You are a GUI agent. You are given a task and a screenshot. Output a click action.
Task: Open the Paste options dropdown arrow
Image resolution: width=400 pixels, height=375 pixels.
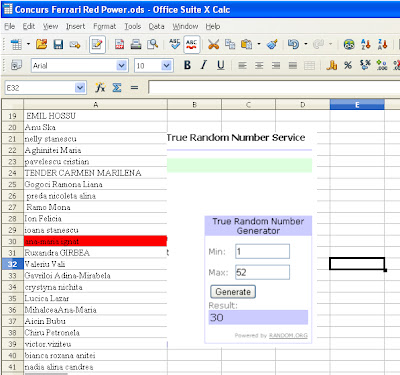[x=259, y=44]
